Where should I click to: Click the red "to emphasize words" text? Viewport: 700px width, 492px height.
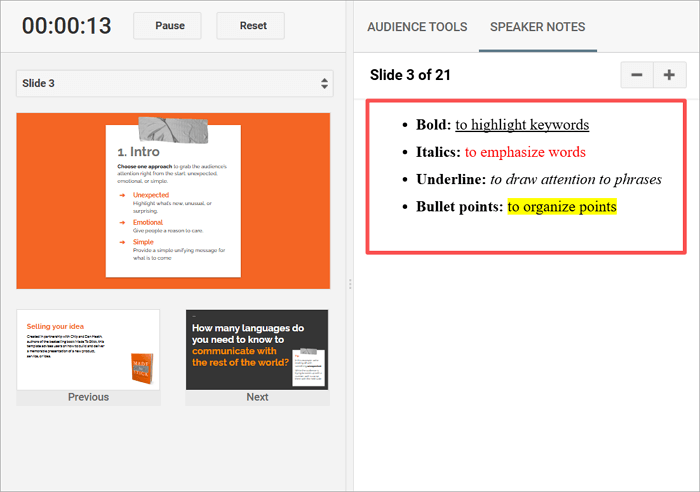point(526,152)
